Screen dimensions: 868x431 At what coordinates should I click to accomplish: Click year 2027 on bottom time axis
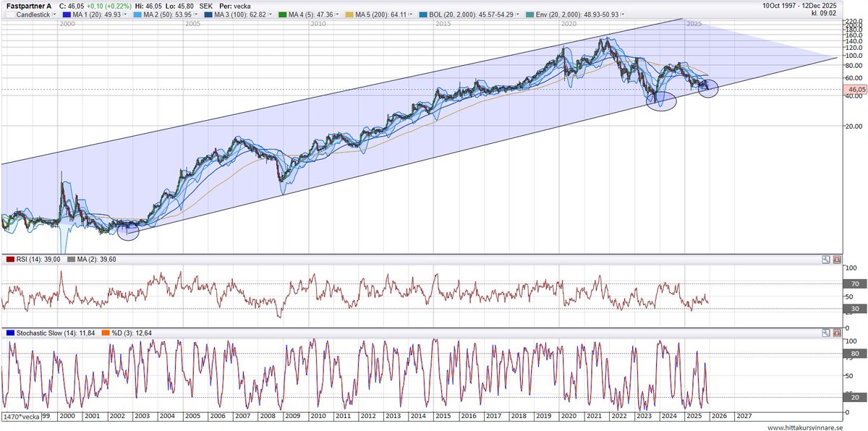(x=744, y=417)
